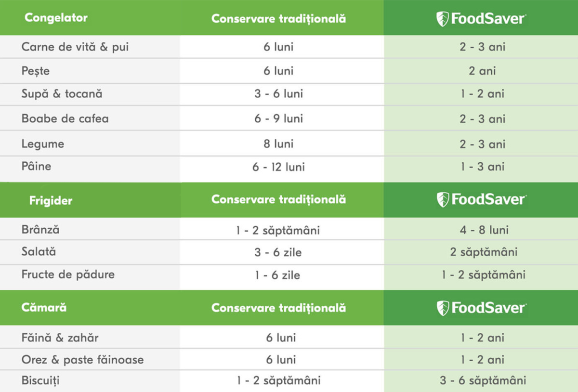Click the Fructe de pădure row label
578x392 pixels.
click(x=68, y=274)
